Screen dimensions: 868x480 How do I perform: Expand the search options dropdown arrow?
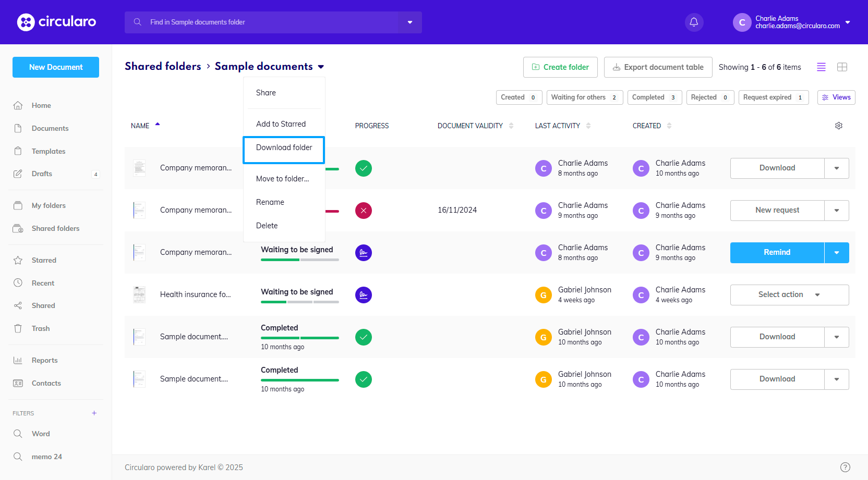(x=410, y=22)
